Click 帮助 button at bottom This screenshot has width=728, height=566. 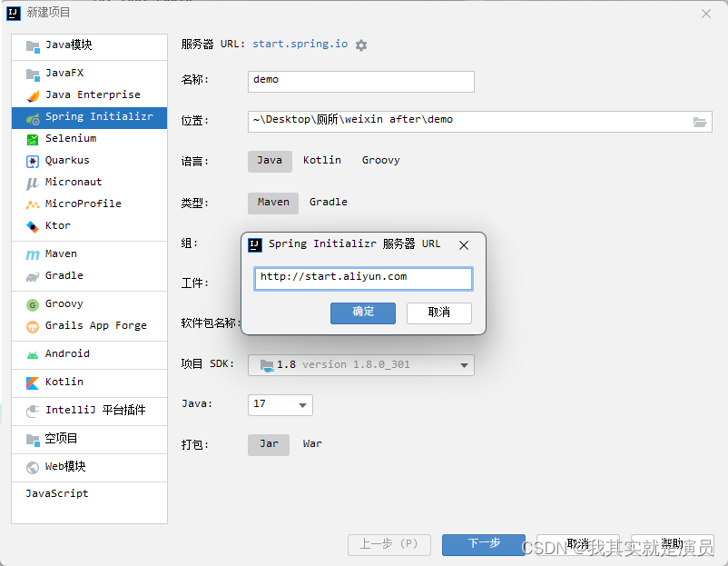(673, 544)
